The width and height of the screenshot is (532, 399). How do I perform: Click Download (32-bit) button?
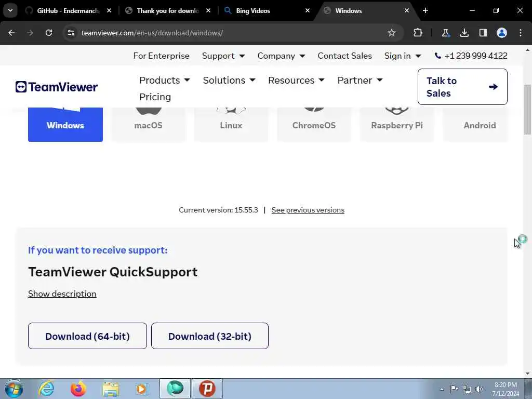point(210,336)
